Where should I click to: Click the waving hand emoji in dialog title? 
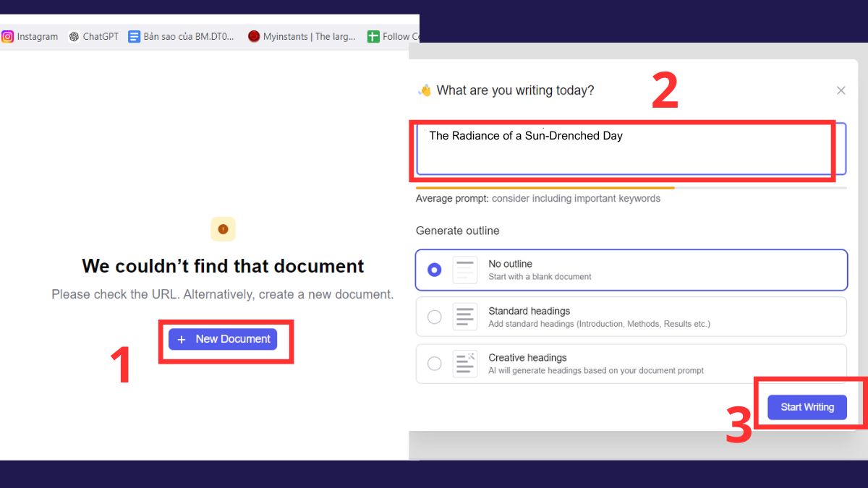425,90
